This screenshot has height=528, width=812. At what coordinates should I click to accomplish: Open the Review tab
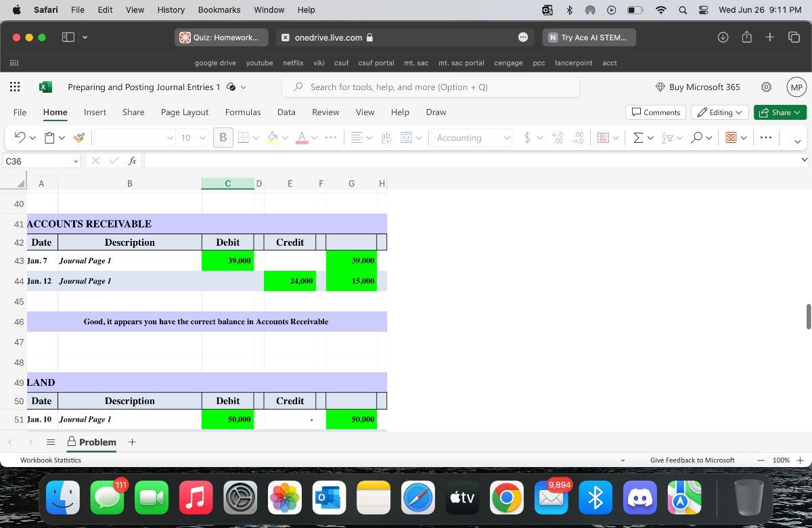pos(325,112)
